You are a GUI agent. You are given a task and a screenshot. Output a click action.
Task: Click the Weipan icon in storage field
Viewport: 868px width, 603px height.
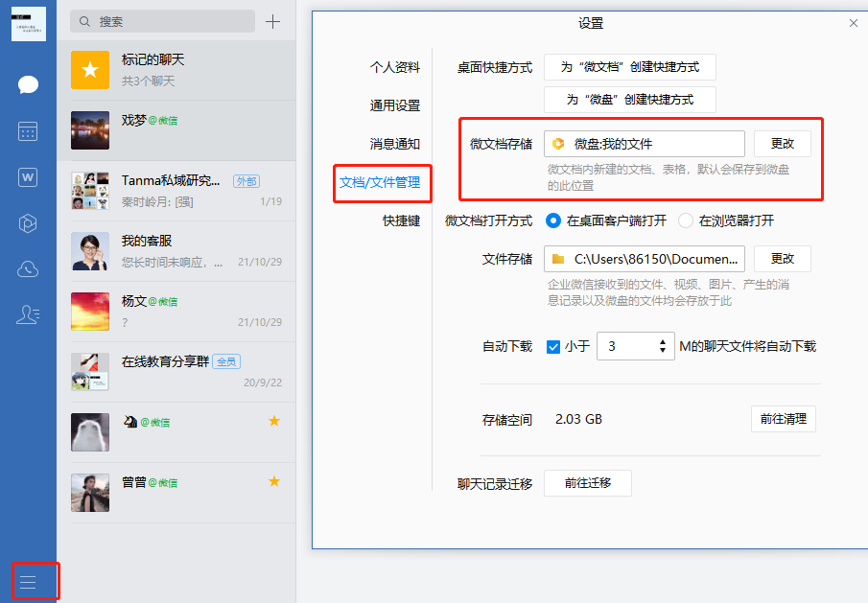coord(558,144)
